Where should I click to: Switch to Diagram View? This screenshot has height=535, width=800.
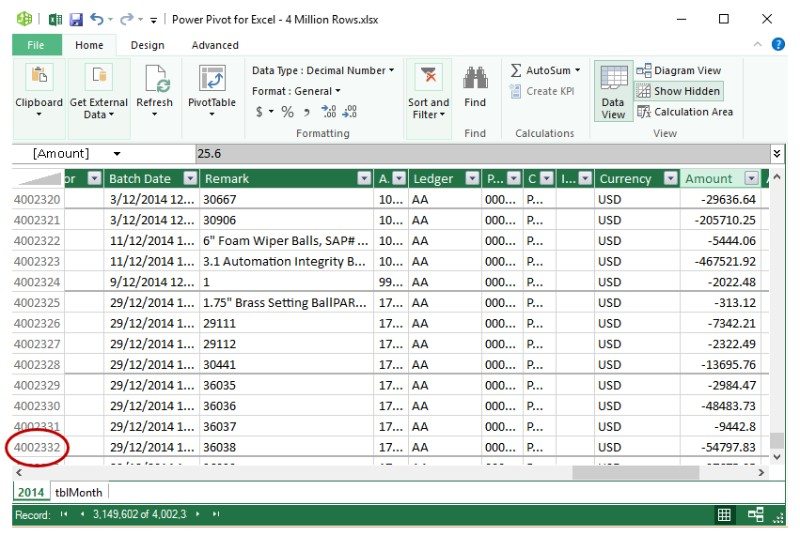679,70
